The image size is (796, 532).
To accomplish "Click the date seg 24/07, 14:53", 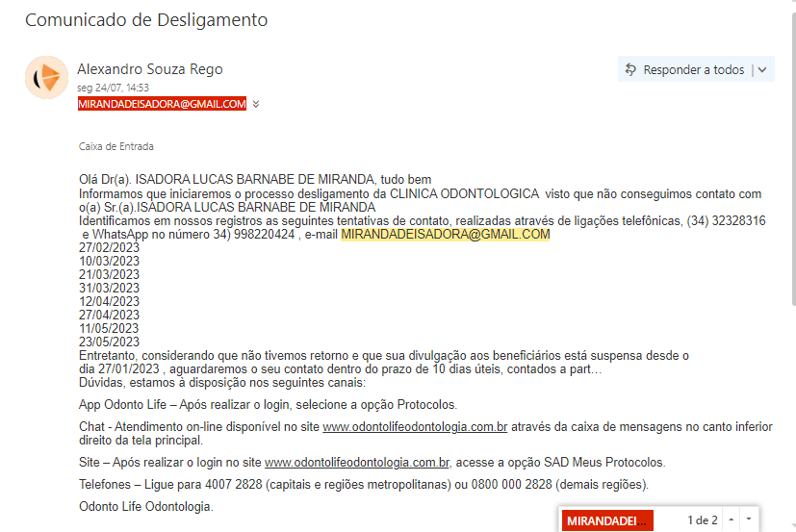I will click(113, 88).
